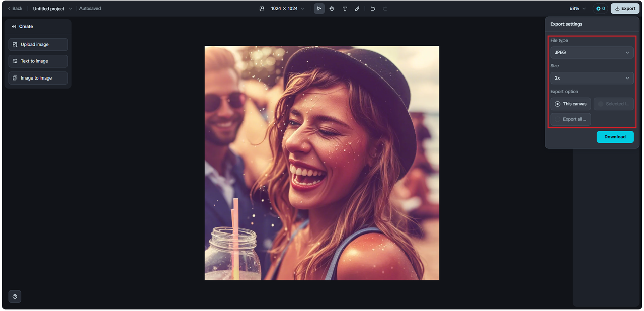The height and width of the screenshot is (311, 644).
Task: Open the 68% zoom level dropdown
Action: (x=578, y=9)
